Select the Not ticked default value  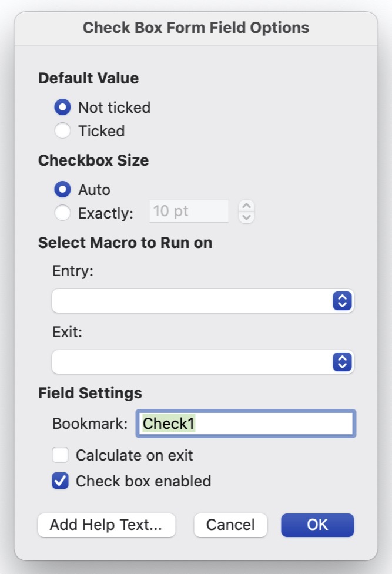coord(62,108)
